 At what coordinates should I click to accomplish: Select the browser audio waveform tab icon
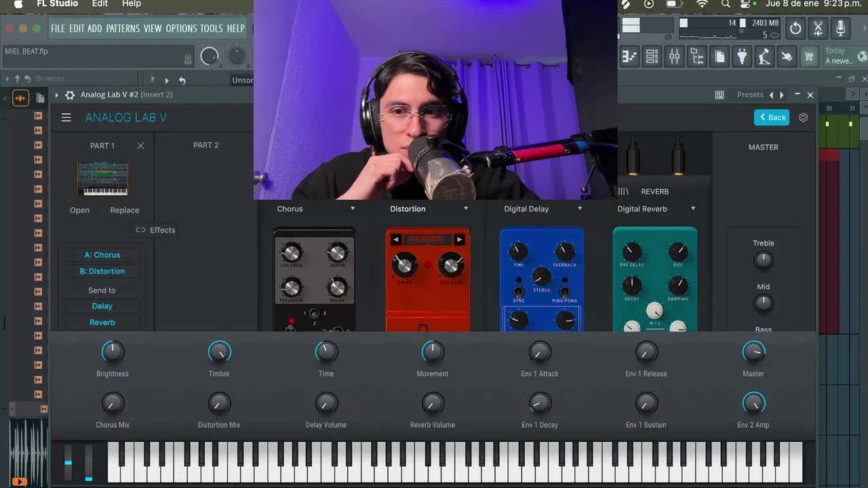pyautogui.click(x=20, y=98)
